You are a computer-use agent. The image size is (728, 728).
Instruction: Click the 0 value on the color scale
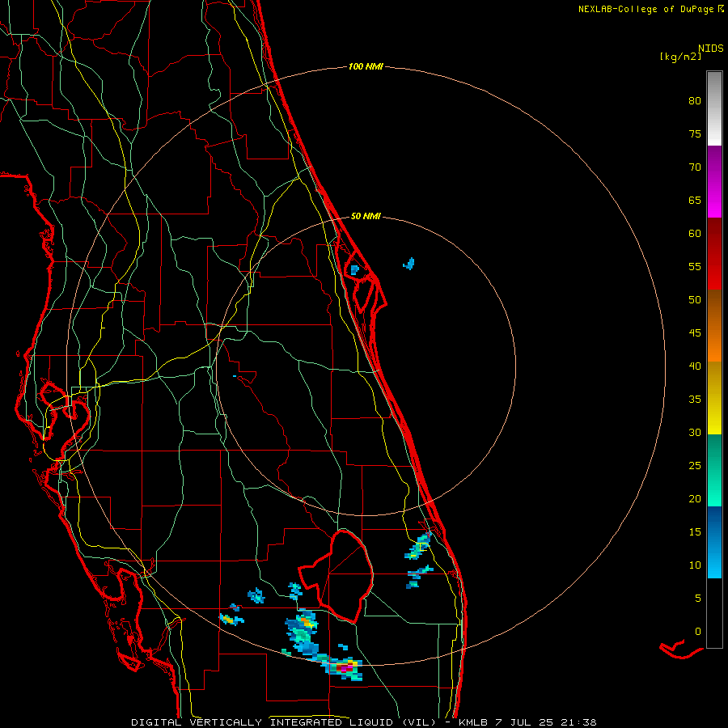[698, 632]
